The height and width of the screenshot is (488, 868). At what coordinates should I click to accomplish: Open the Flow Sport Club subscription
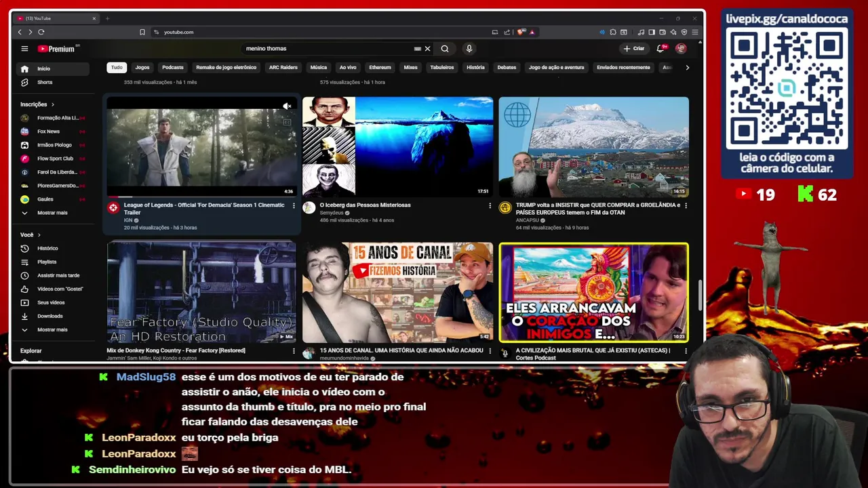coord(53,159)
